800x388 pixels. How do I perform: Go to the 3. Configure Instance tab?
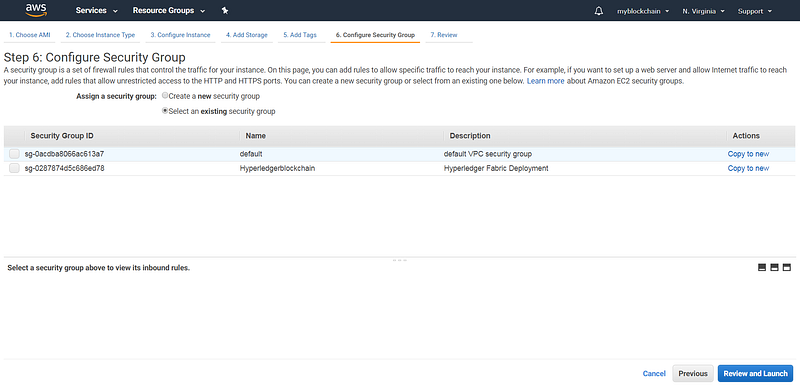tap(180, 35)
